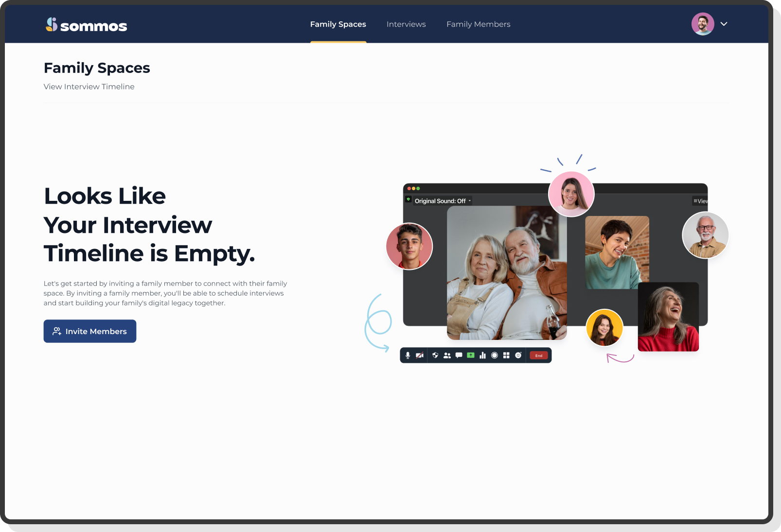Click the user profile avatar

pyautogui.click(x=703, y=24)
